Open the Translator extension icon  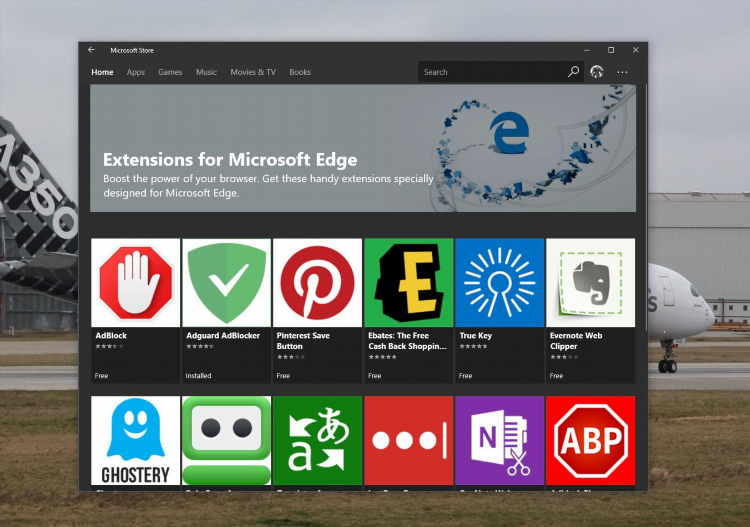[x=318, y=440]
